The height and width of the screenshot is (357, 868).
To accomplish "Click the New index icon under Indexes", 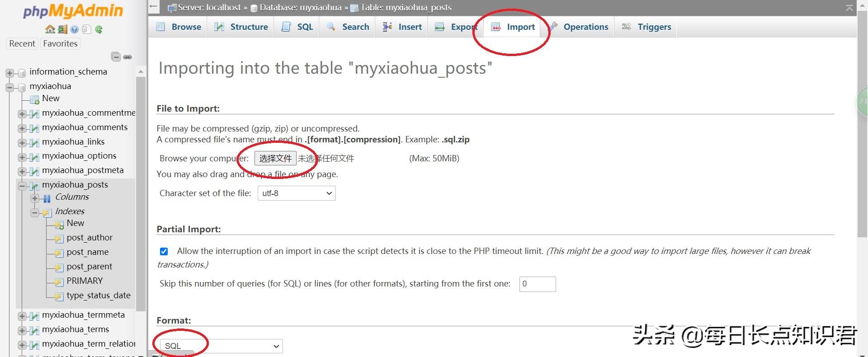I will pyautogui.click(x=59, y=224).
